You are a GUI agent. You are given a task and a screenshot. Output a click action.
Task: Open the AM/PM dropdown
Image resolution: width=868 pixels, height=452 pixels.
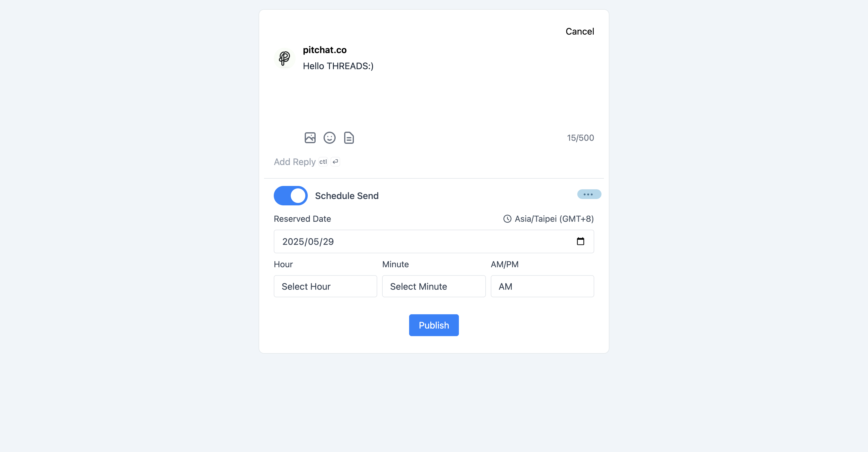[x=542, y=286]
